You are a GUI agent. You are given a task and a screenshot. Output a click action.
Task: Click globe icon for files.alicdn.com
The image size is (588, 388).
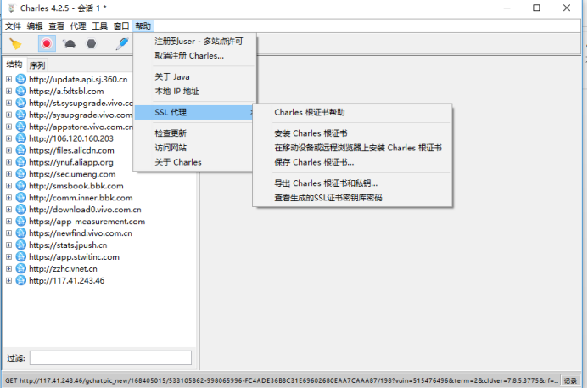[21, 150]
